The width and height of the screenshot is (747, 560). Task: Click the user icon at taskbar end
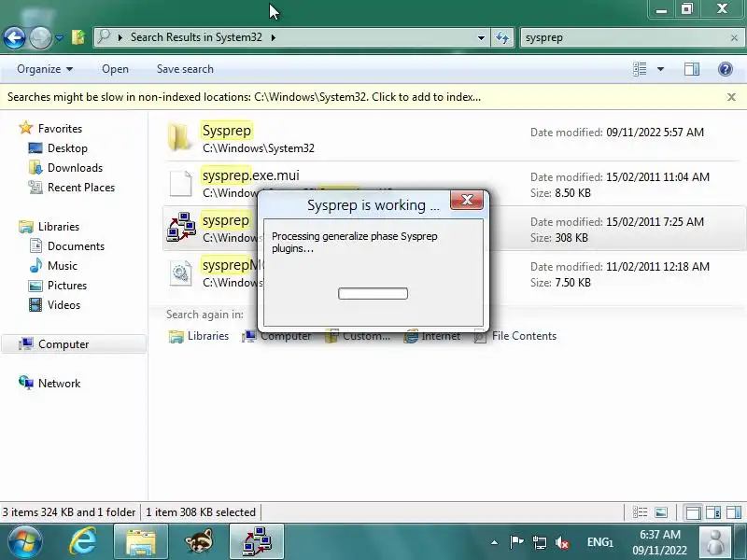point(714,542)
